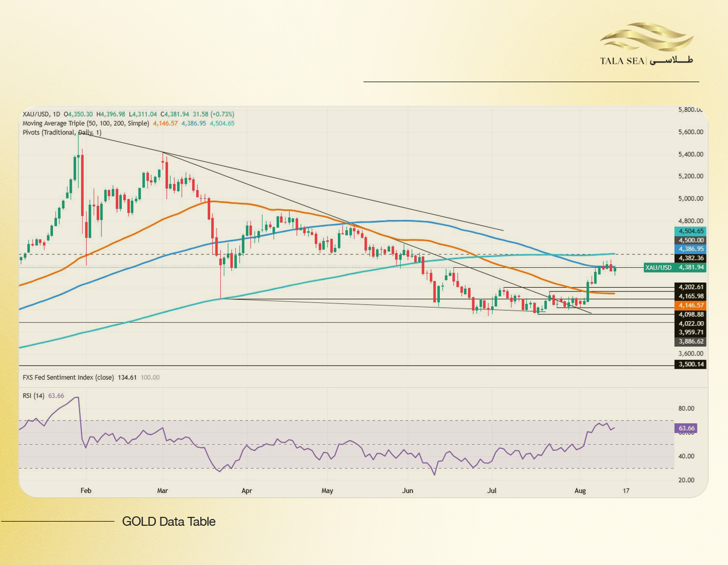Click the TALA SEA gold wave logo
Screen dimensions: 728x565
(647, 43)
